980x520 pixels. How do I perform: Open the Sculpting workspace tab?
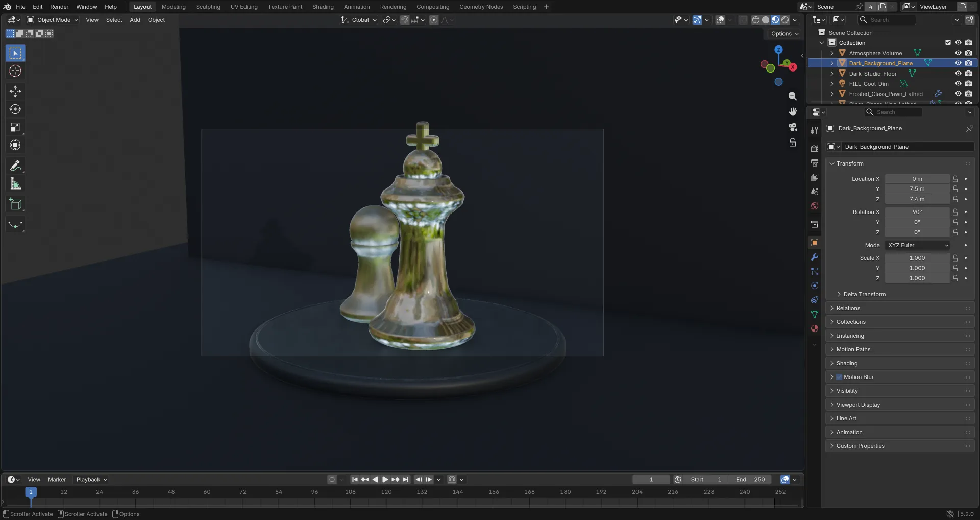click(208, 7)
